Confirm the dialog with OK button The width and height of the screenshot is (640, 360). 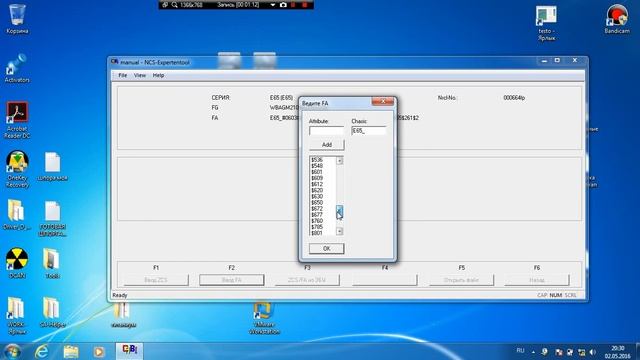coord(327,249)
